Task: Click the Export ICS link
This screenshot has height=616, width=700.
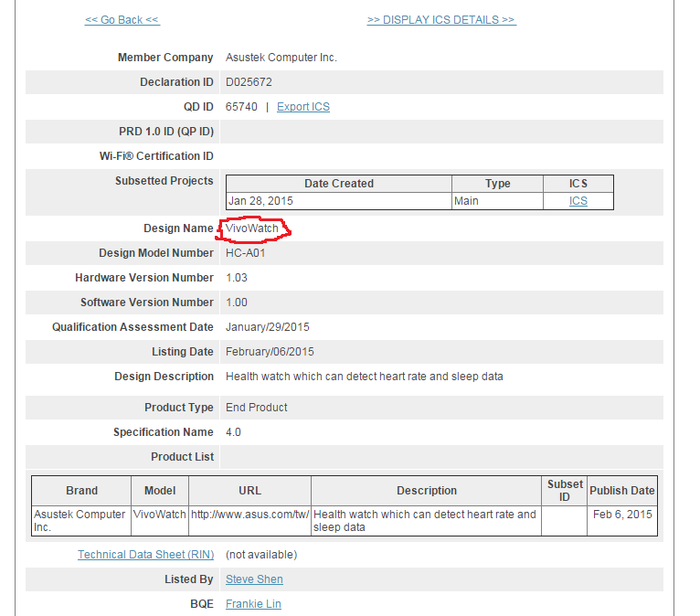Action: point(303,107)
